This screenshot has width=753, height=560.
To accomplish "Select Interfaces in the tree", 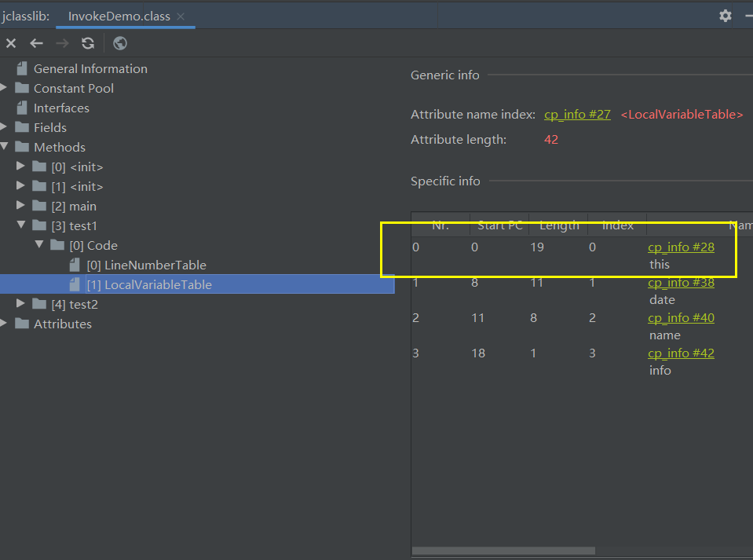I will click(x=61, y=108).
